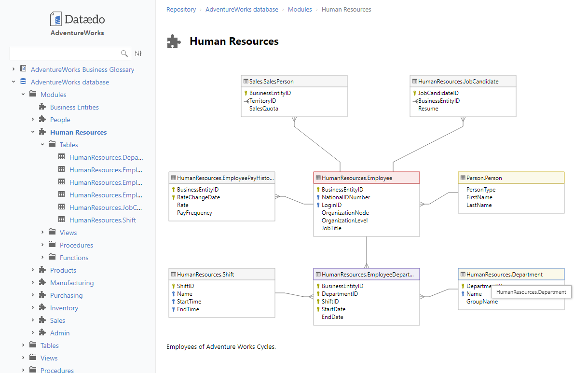
Task: Click the Modules folder icon
Action: pos(33,94)
